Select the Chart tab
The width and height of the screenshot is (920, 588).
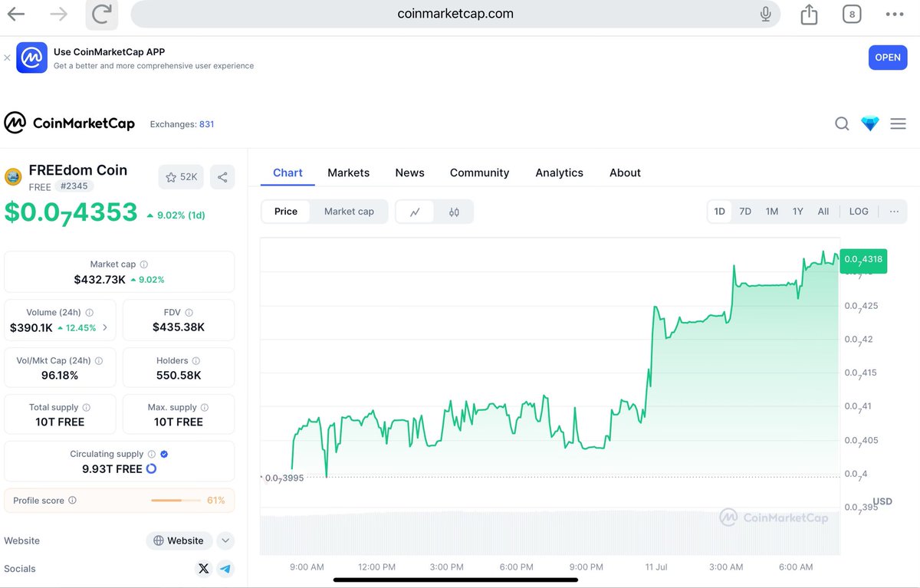click(x=287, y=173)
